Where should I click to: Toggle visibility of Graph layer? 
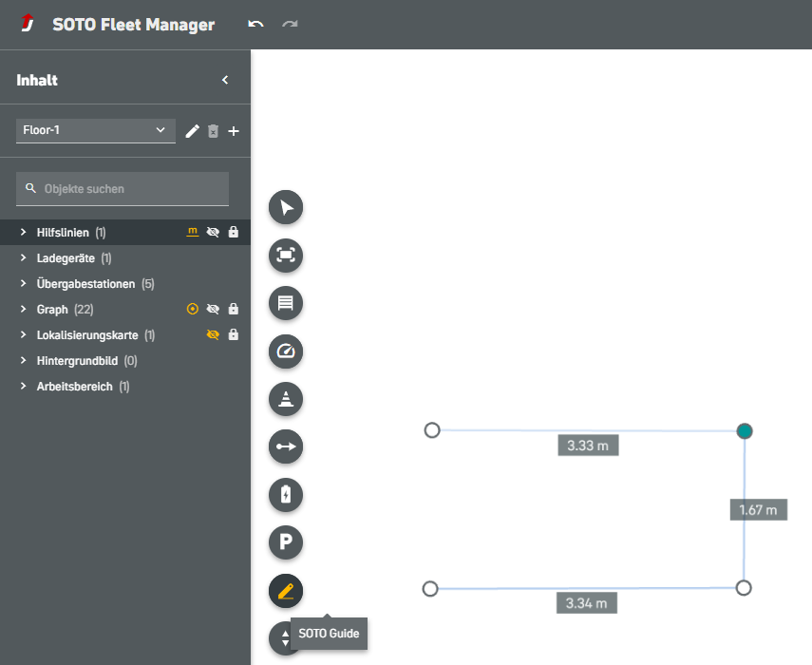[214, 309]
